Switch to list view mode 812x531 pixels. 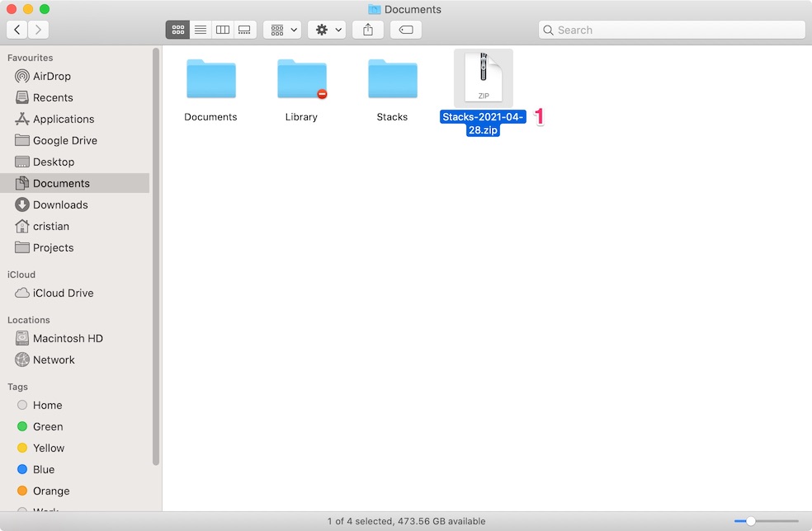coord(200,30)
